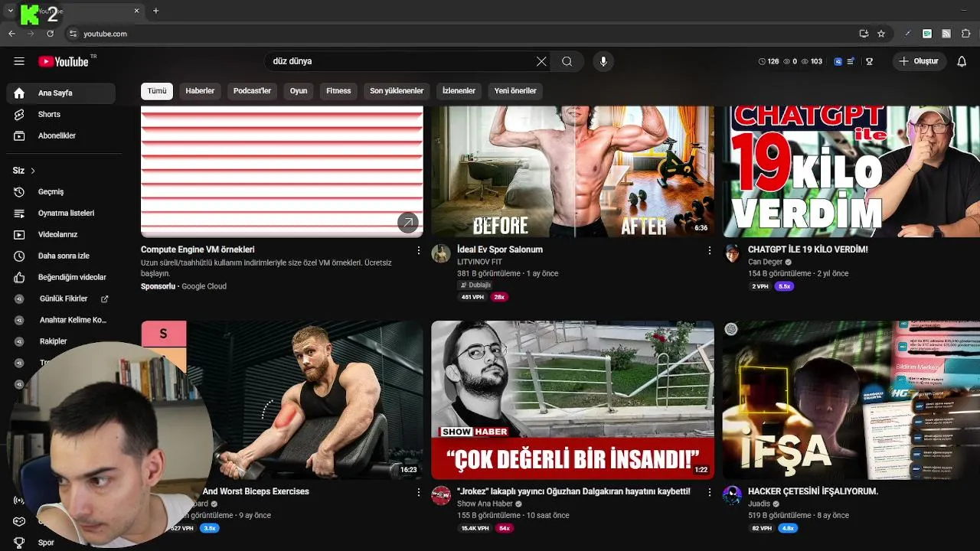
Task: Open the Juadis channel avatar
Action: [732, 495]
